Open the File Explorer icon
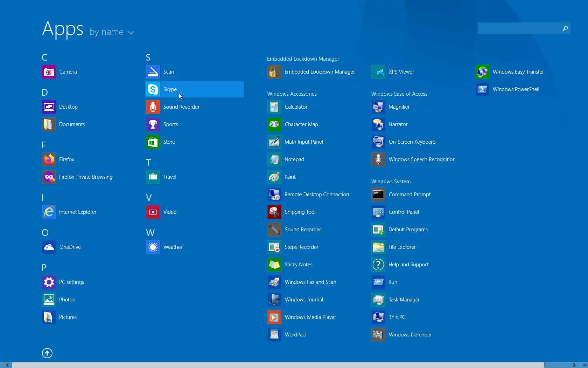This screenshot has height=368, width=588. click(378, 247)
